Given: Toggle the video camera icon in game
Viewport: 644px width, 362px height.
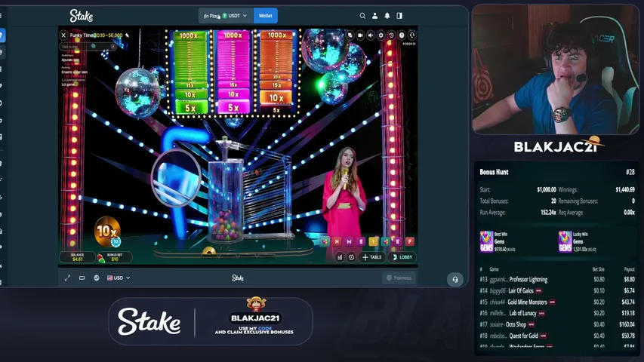Looking at the screenshot, I should click(x=360, y=35).
